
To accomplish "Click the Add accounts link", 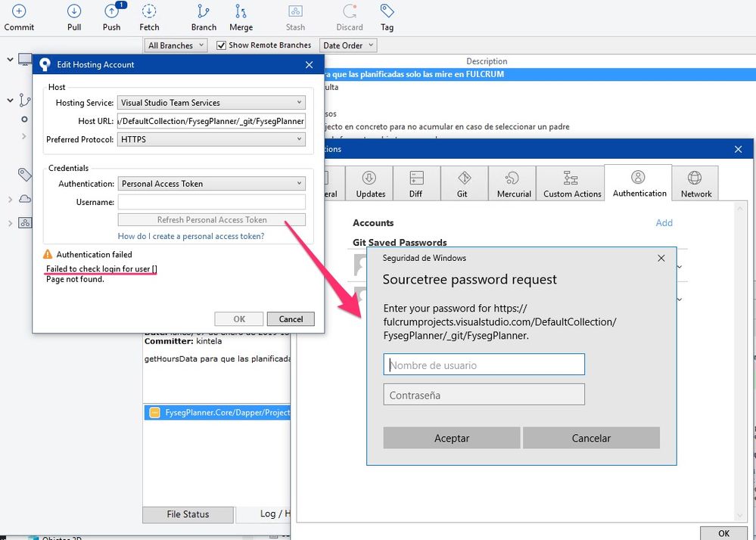I will coord(664,222).
